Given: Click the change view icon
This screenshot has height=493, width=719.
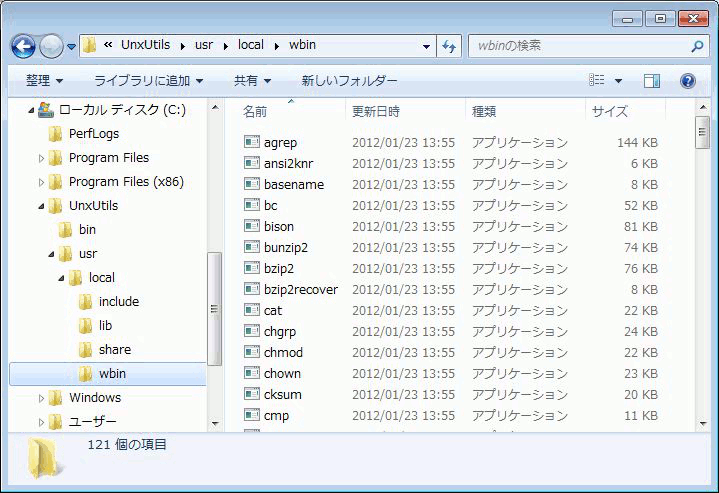Looking at the screenshot, I should click(597, 81).
